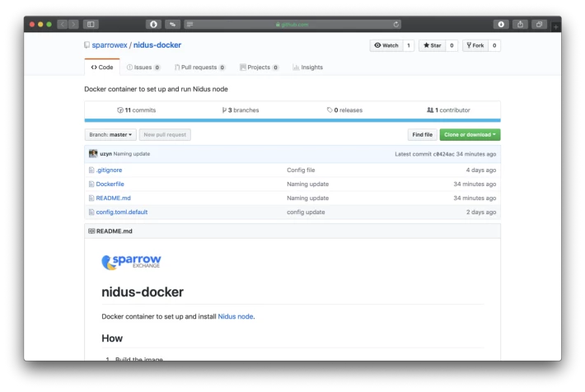The height and width of the screenshot is (392, 585).
Task: Open the Reader view lines icon
Action: 190,24
